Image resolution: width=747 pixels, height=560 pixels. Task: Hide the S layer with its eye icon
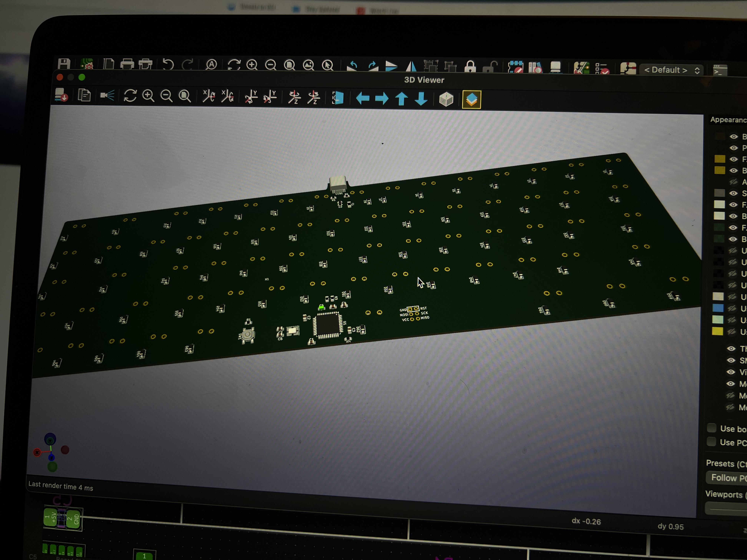point(733,193)
